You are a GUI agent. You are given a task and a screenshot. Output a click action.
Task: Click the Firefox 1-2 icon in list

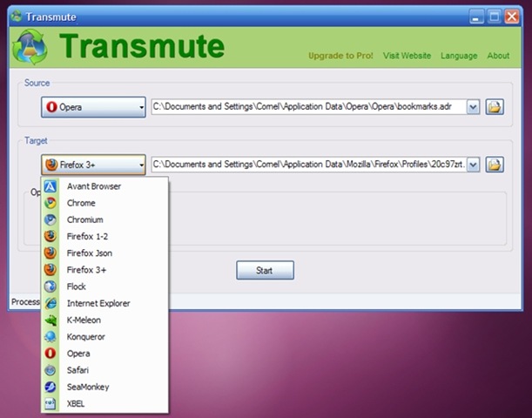pos(51,236)
